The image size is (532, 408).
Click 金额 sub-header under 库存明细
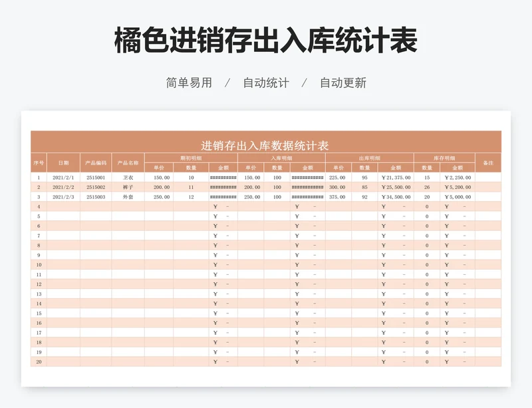(x=458, y=168)
